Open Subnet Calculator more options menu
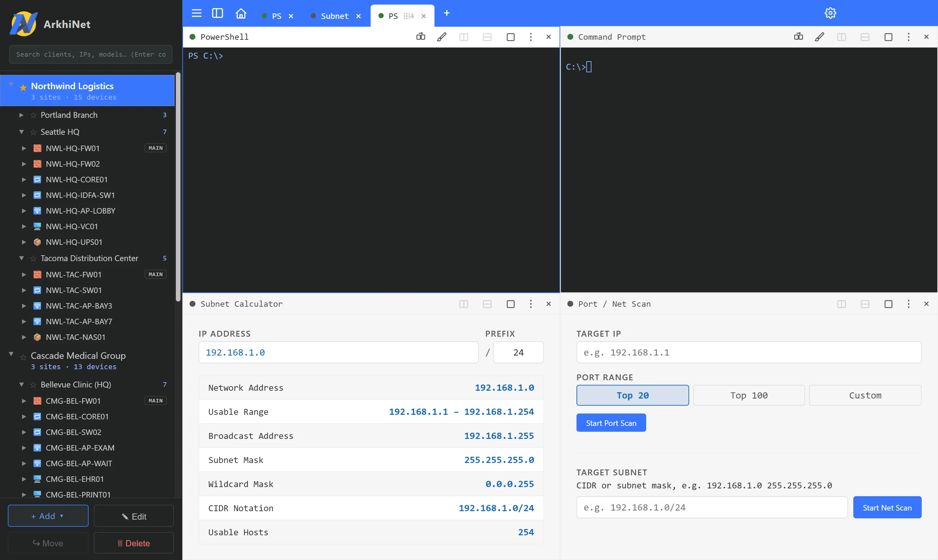The height and width of the screenshot is (560, 938). click(531, 304)
